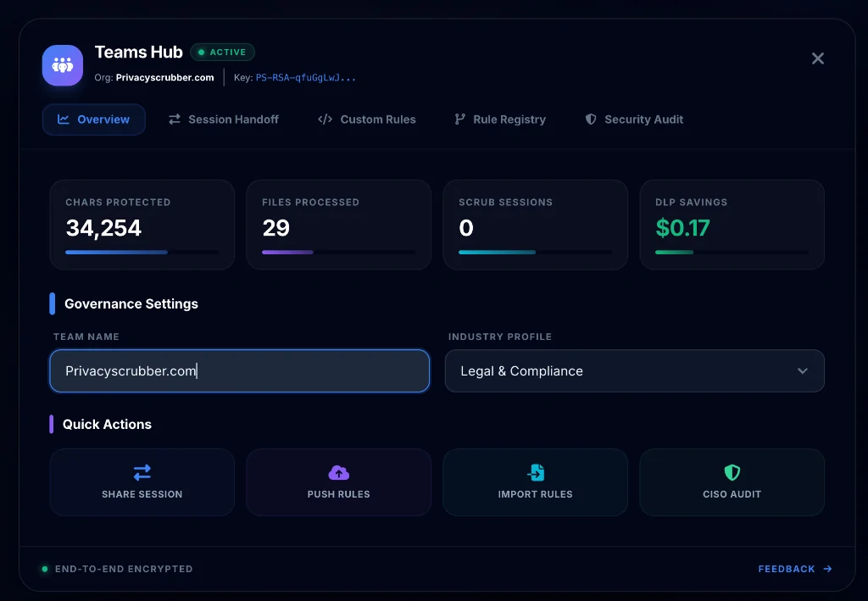Open the Feedback link
Image resolution: width=868 pixels, height=601 pixels.
tap(795, 569)
